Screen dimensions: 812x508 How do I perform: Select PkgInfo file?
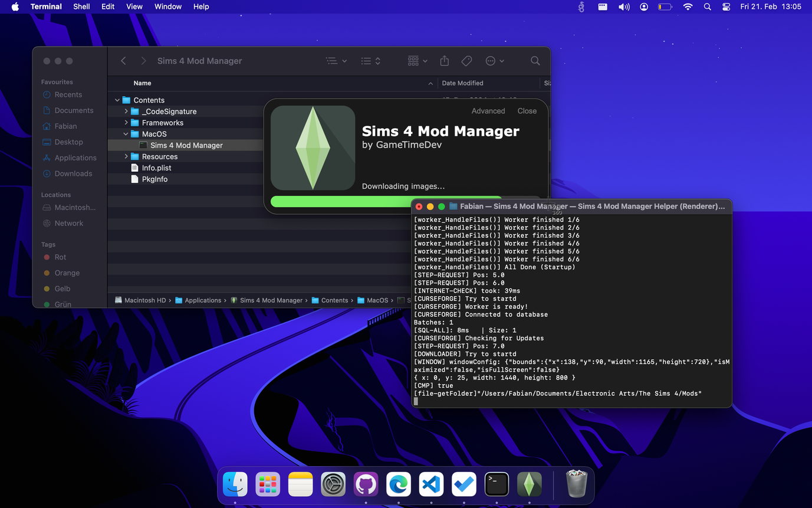154,179
